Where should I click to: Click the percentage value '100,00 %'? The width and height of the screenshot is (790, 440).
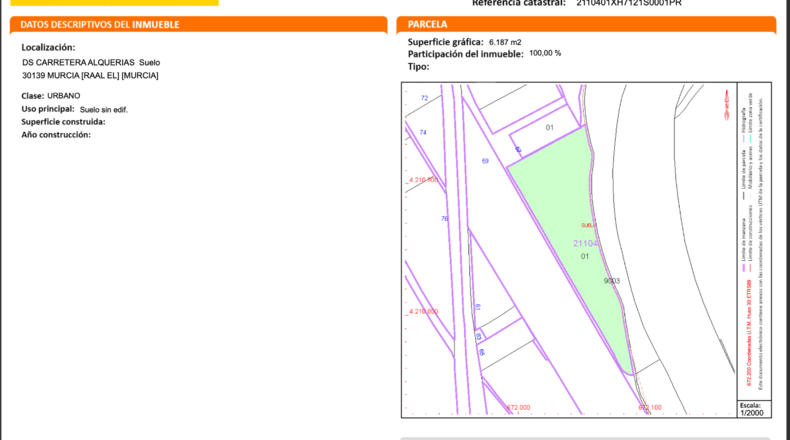[x=545, y=53]
